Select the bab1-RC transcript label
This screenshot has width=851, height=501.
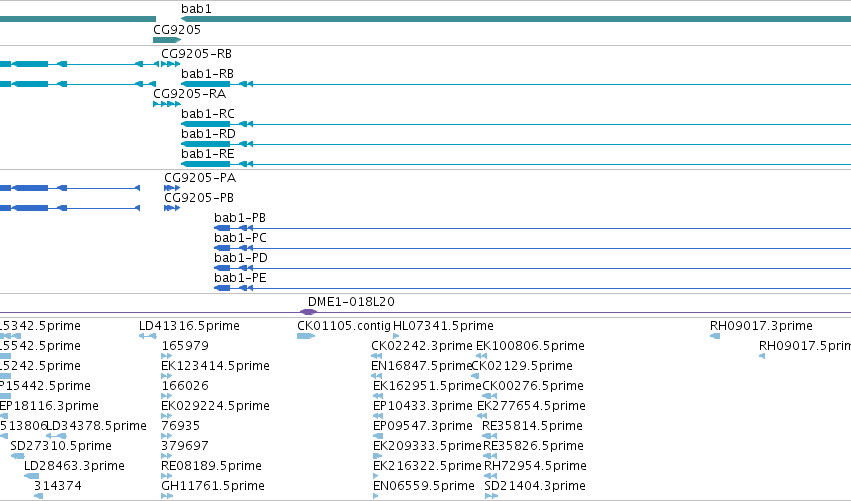(x=208, y=114)
